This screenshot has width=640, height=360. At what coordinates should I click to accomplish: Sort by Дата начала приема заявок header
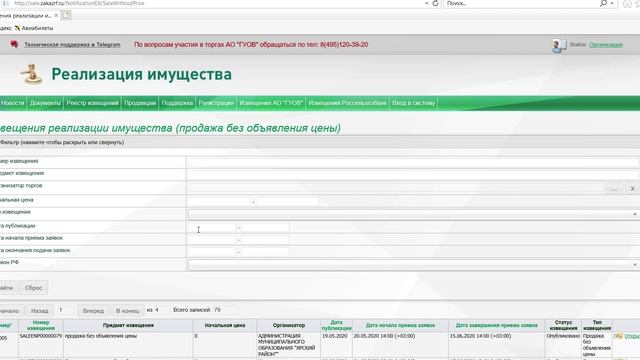click(400, 325)
